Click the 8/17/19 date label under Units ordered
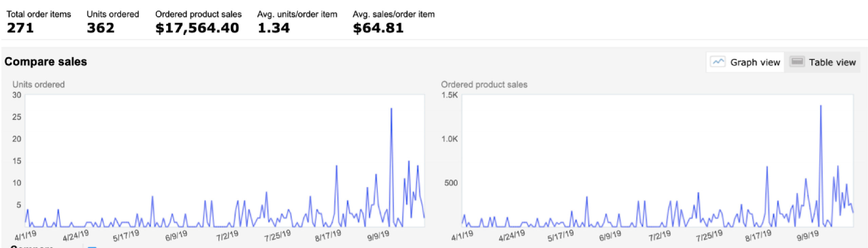The width and height of the screenshot is (868, 248). click(x=328, y=235)
